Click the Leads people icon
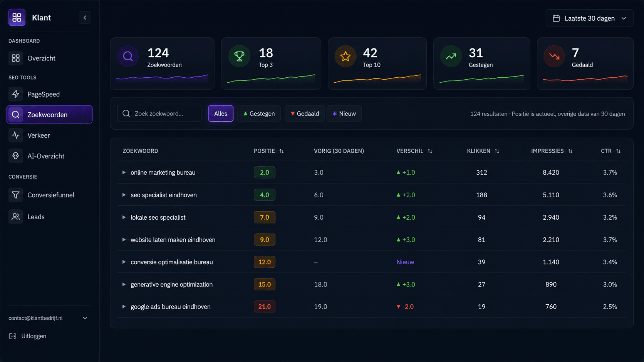Viewport: 644px width, 362px height. (x=15, y=217)
